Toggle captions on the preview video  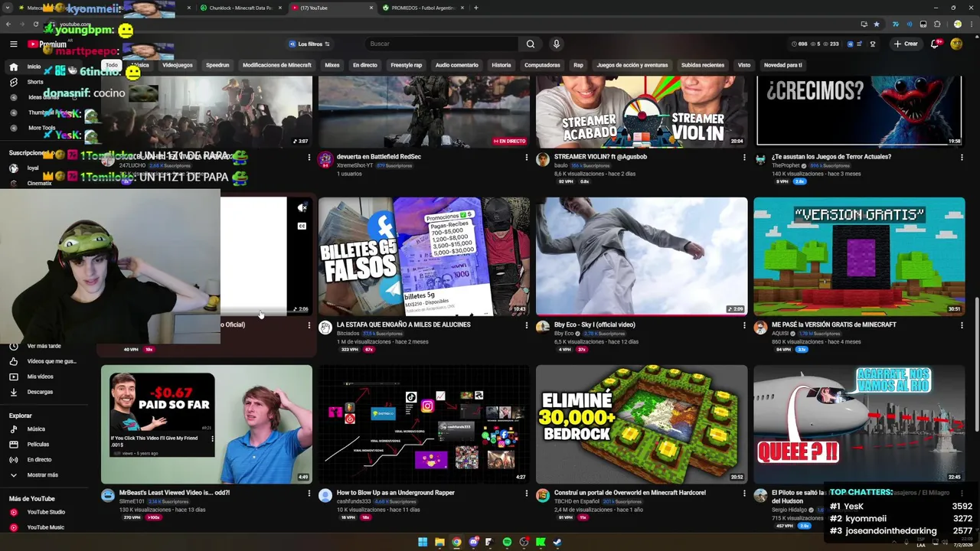pos(302,226)
